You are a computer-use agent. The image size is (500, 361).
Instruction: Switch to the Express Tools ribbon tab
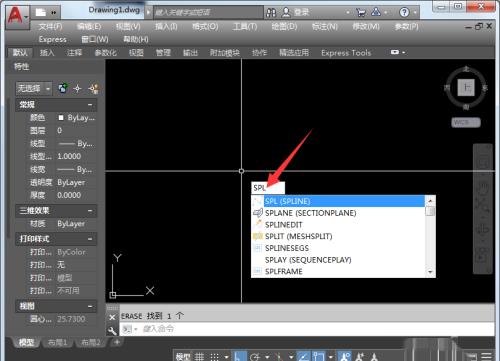(x=346, y=53)
